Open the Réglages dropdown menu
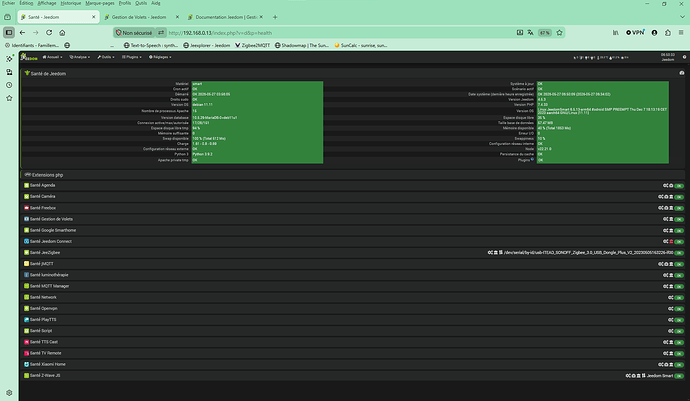This screenshot has height=401, width=690. click(160, 57)
